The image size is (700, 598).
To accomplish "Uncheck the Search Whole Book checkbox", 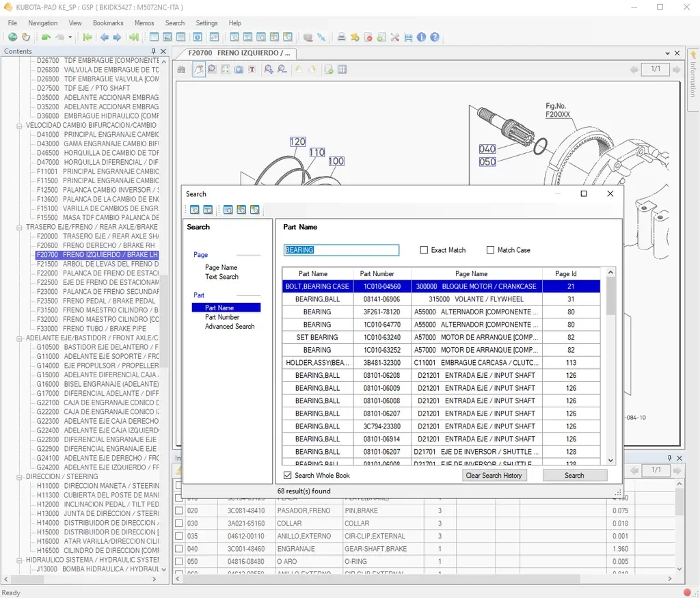I will (288, 476).
